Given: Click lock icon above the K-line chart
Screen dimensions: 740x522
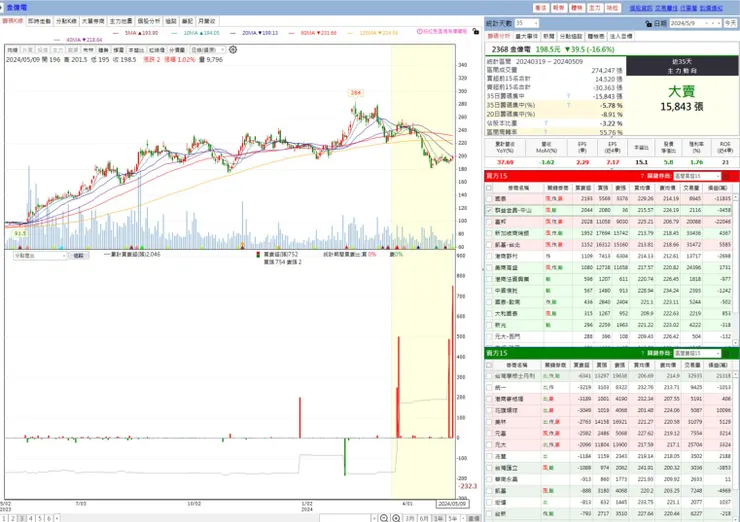Looking at the screenshot, I should pos(476,31).
